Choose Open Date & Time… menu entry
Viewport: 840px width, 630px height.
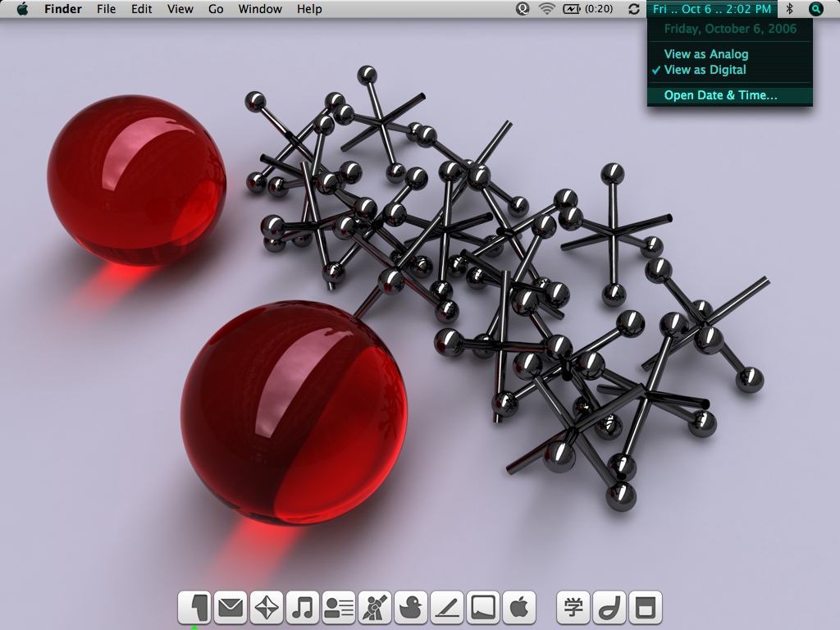pyautogui.click(x=729, y=95)
